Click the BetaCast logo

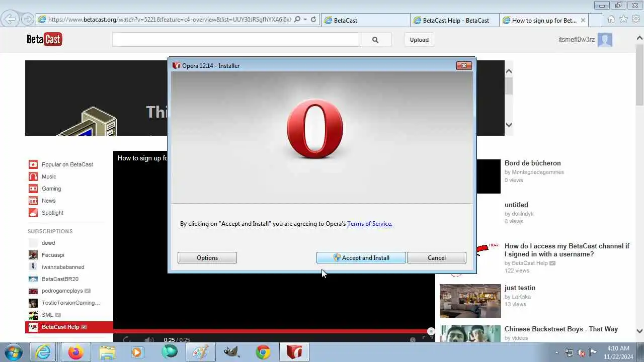tap(44, 39)
